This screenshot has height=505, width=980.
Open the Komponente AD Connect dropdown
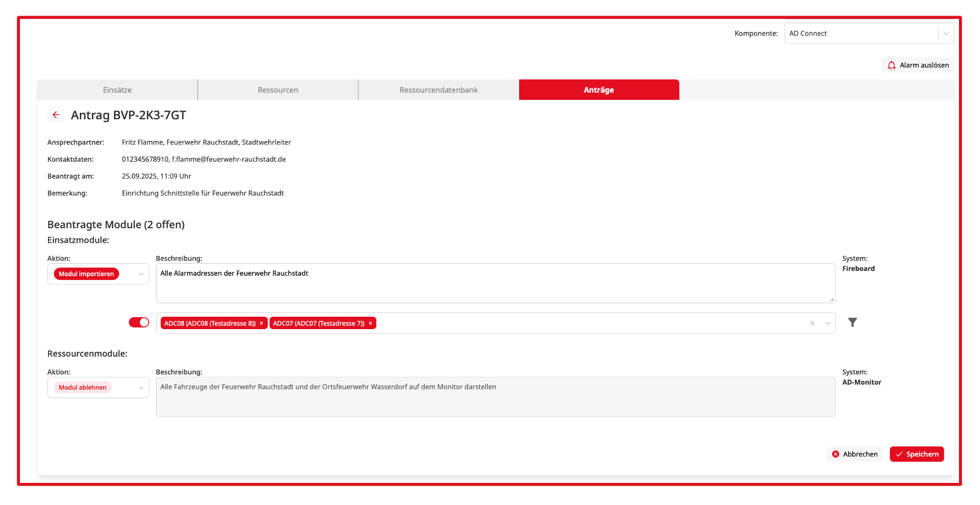pos(945,33)
